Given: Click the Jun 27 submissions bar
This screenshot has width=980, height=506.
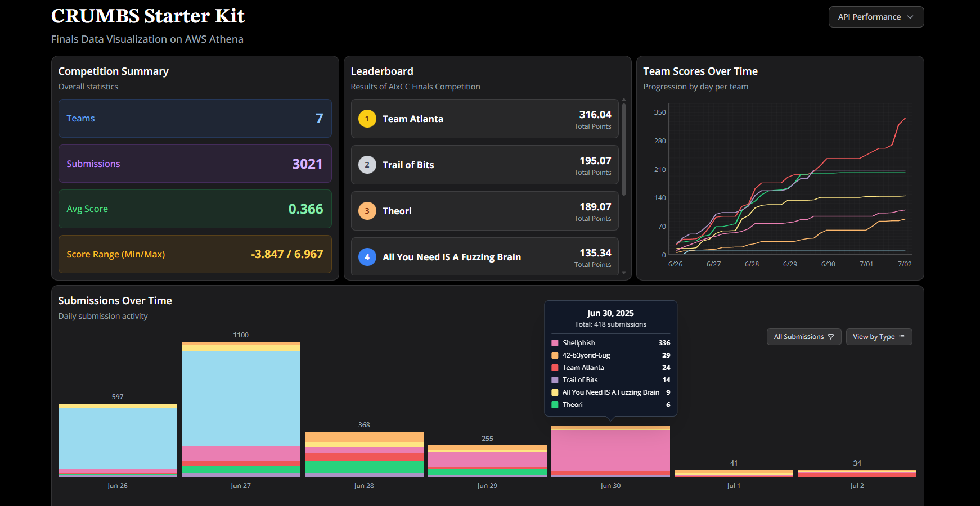Looking at the screenshot, I should [x=241, y=399].
